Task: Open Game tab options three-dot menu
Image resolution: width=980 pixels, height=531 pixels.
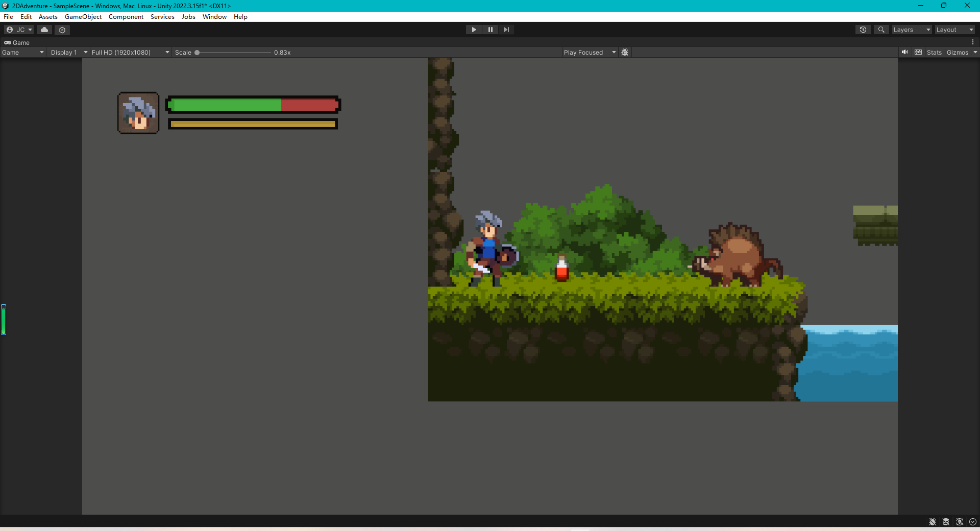Action: coord(973,42)
